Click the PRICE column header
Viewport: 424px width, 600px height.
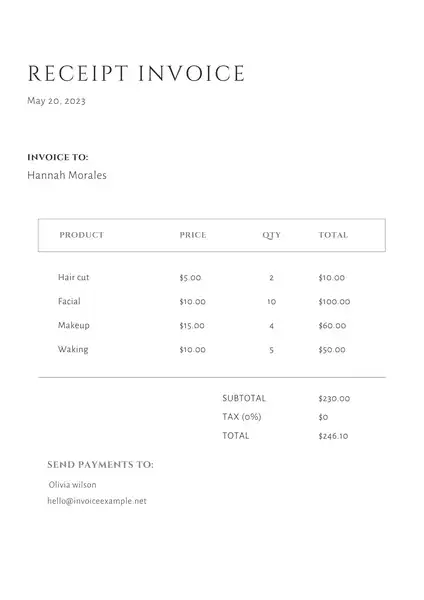[x=193, y=235]
